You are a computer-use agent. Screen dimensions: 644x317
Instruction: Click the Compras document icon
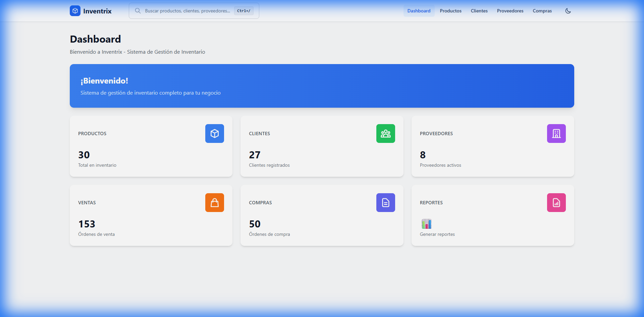click(385, 203)
